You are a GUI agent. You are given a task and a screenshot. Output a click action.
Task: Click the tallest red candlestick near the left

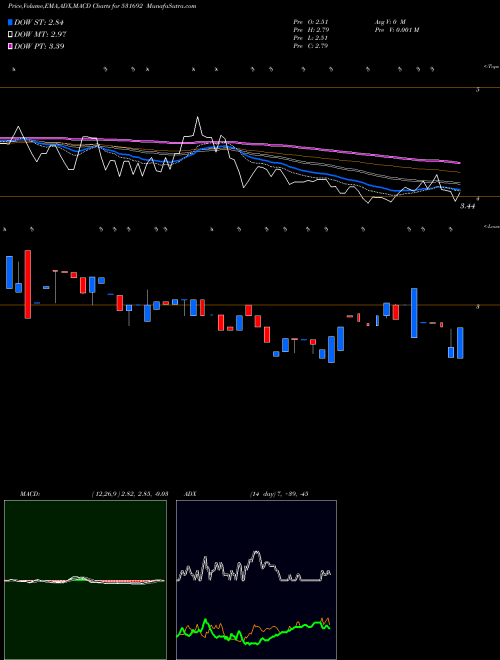(28, 284)
